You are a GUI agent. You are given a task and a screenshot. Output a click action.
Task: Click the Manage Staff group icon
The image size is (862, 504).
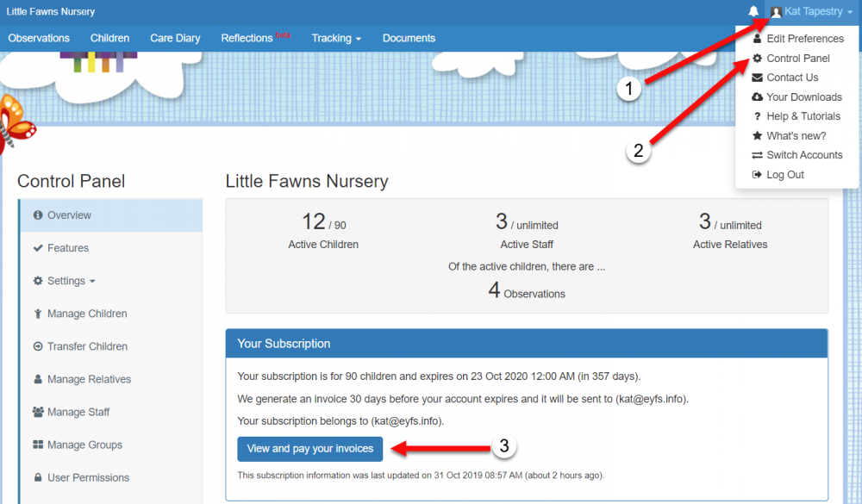click(39, 412)
